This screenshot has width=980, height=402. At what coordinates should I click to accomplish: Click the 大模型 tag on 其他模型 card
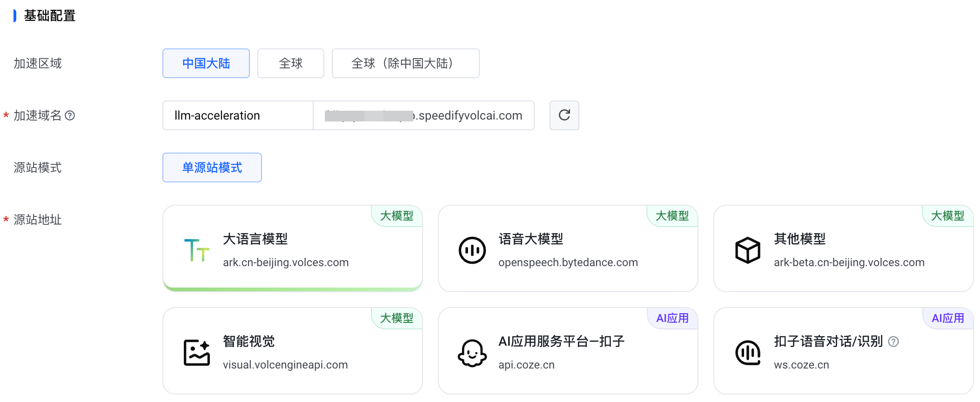click(x=948, y=216)
